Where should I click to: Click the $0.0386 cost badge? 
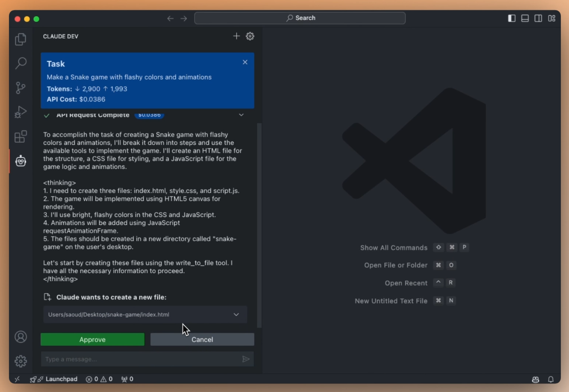149,115
